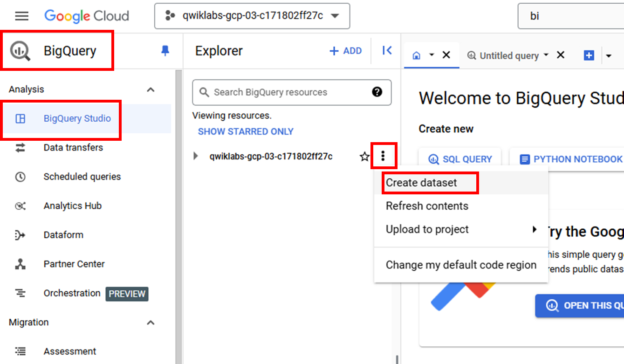Close the home tab

pyautogui.click(x=446, y=55)
